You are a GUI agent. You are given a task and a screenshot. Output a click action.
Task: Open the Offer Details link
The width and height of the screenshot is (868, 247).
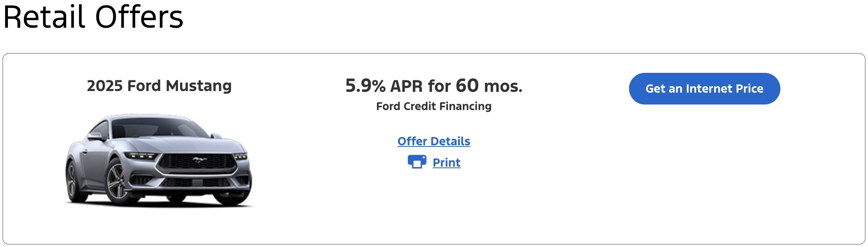(434, 141)
